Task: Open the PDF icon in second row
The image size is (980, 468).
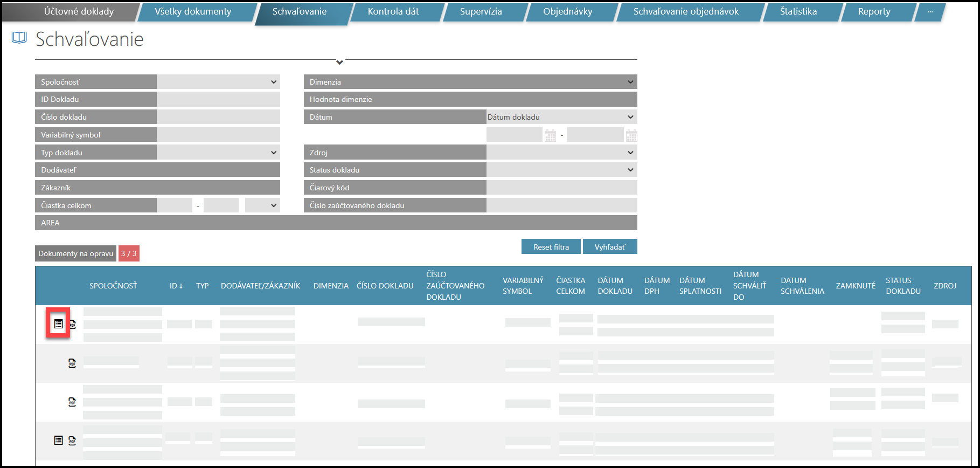Action: point(72,363)
